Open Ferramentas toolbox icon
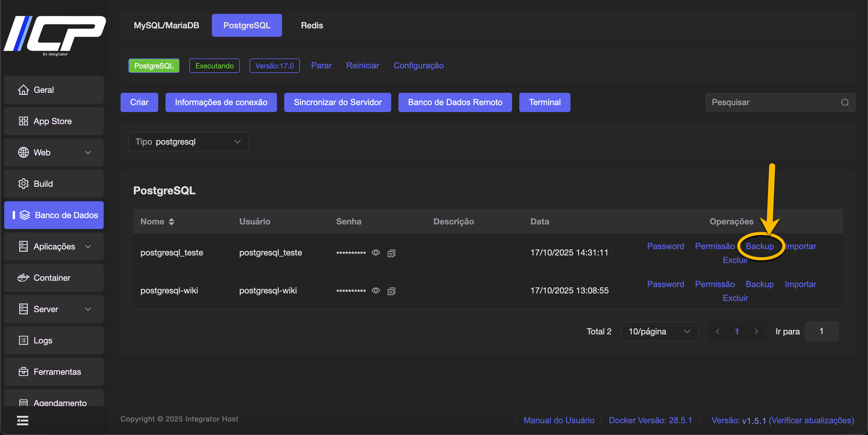Screen dimensions: 868x435 coord(23,372)
